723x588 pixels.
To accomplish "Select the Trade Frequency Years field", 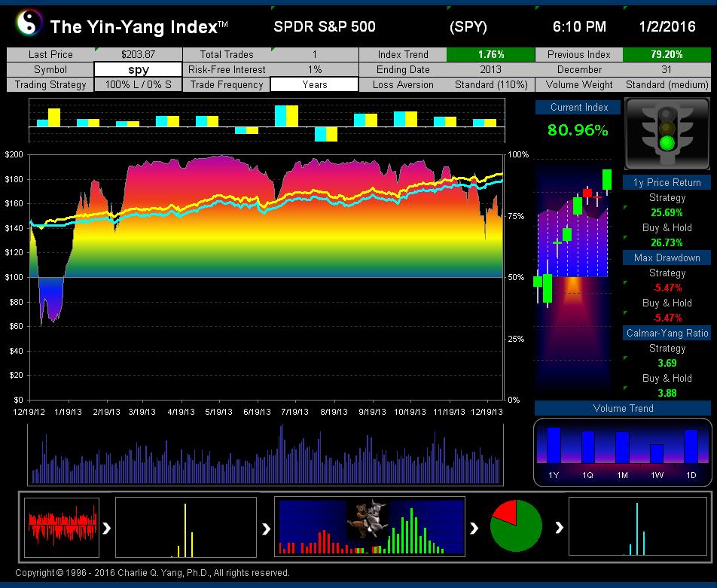I will (314, 85).
